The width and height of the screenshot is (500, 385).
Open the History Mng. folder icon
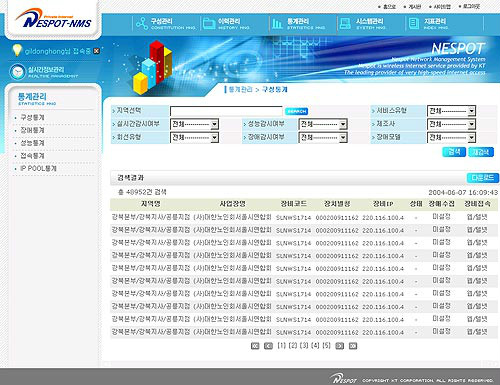pyautogui.click(x=209, y=23)
